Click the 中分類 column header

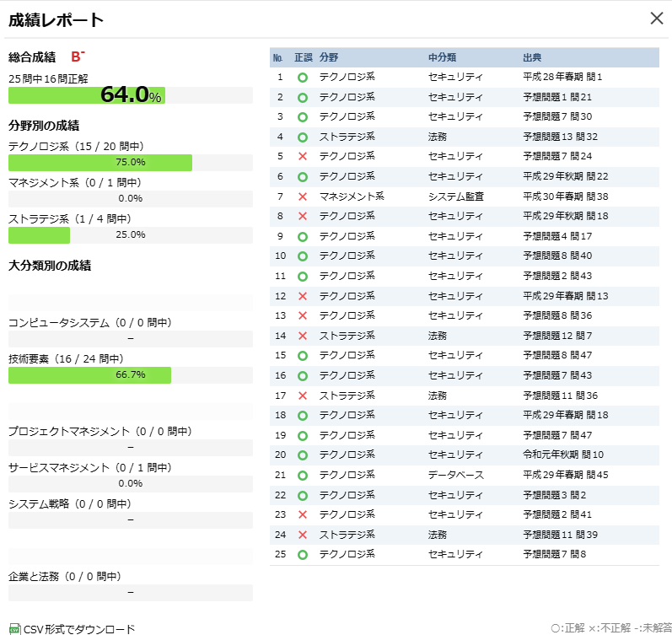pos(442,57)
